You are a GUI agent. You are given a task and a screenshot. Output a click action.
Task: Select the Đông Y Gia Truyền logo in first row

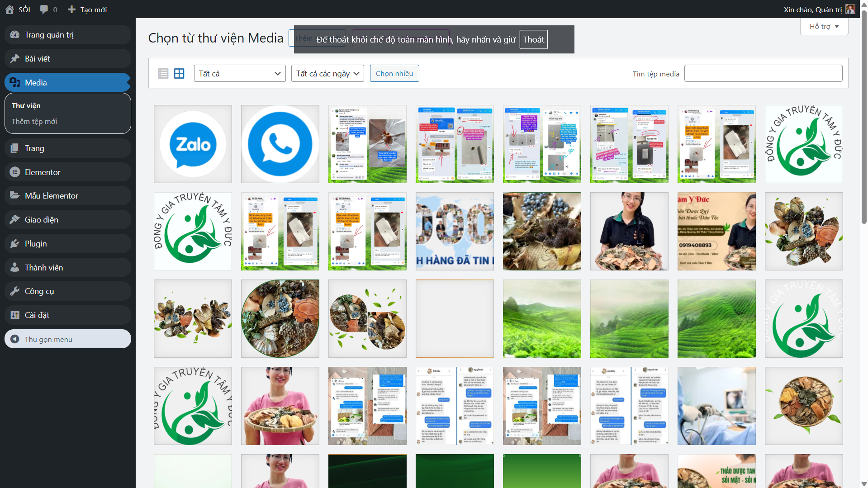click(804, 144)
